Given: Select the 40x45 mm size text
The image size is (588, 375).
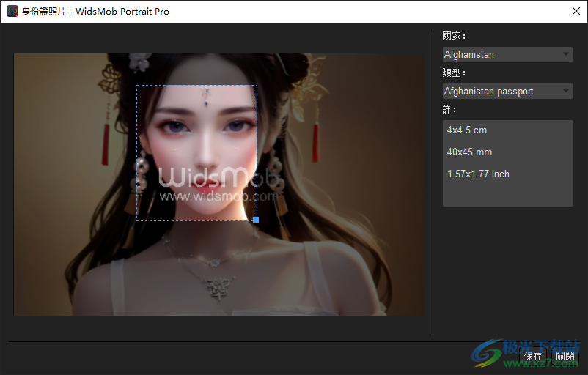Looking at the screenshot, I should tap(469, 152).
